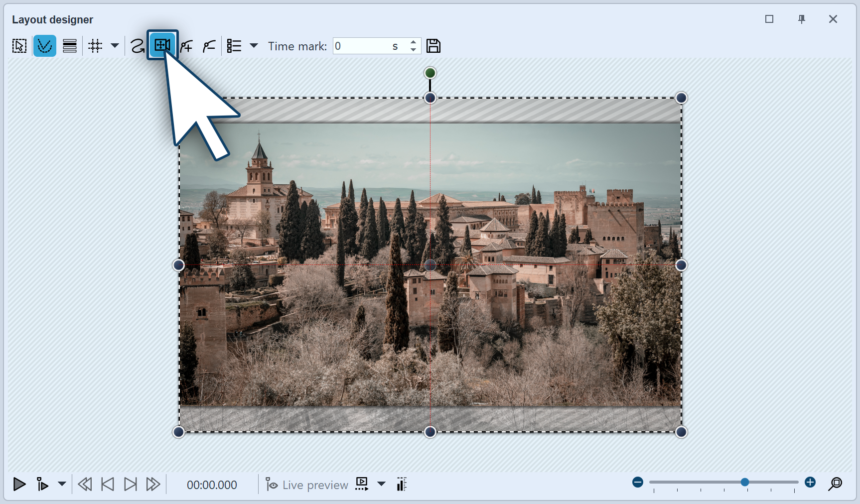Select the smooth curve tool

(138, 45)
